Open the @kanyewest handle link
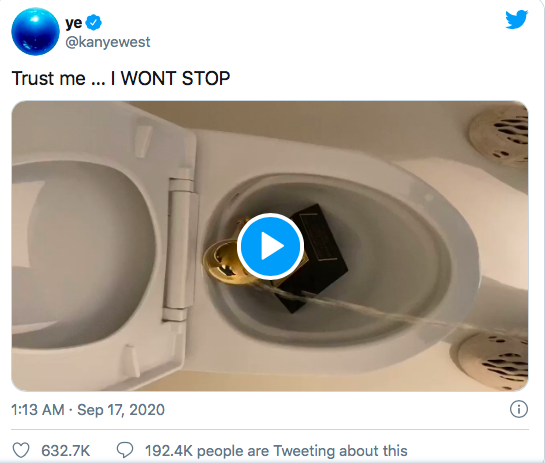Image resolution: width=545 pixels, height=463 pixels. (108, 42)
